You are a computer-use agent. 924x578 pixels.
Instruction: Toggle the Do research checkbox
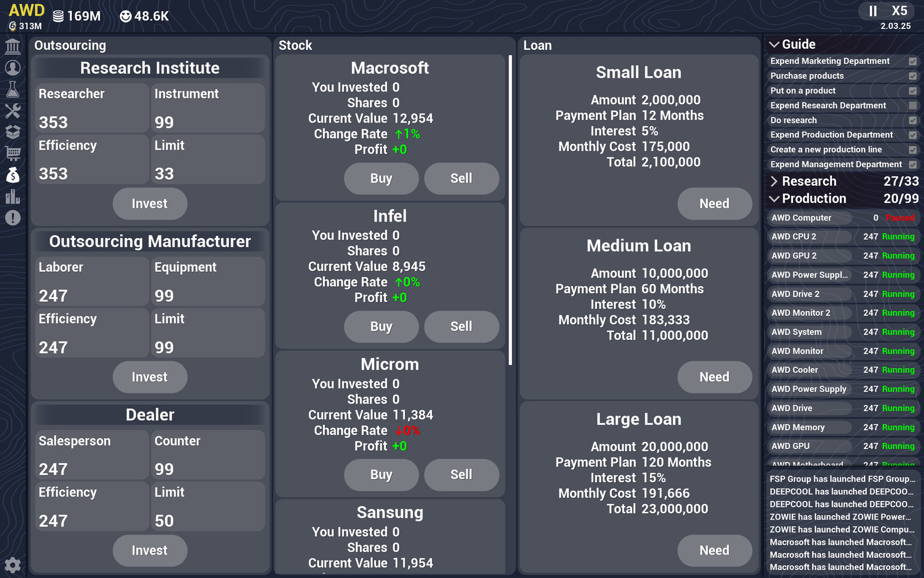click(x=912, y=120)
